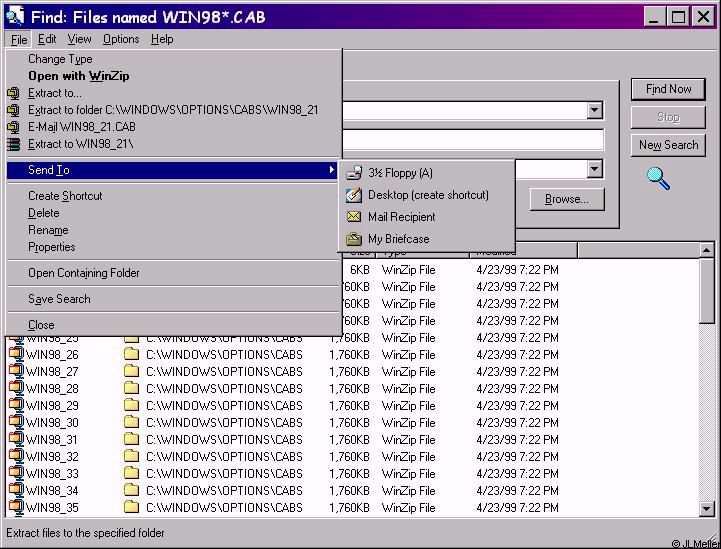Open Properties from File menu

coord(174,247)
